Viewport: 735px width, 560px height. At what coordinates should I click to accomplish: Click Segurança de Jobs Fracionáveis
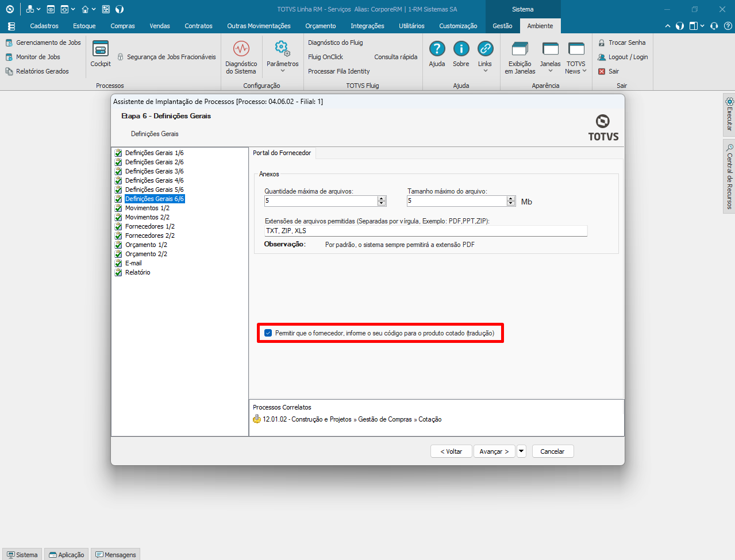167,57
